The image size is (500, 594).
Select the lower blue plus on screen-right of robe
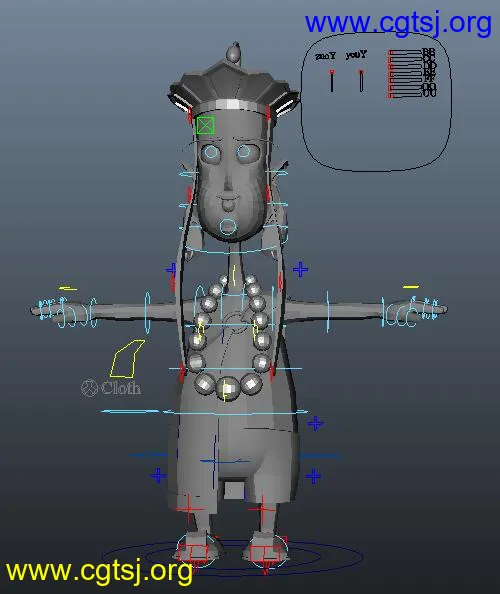[313, 476]
